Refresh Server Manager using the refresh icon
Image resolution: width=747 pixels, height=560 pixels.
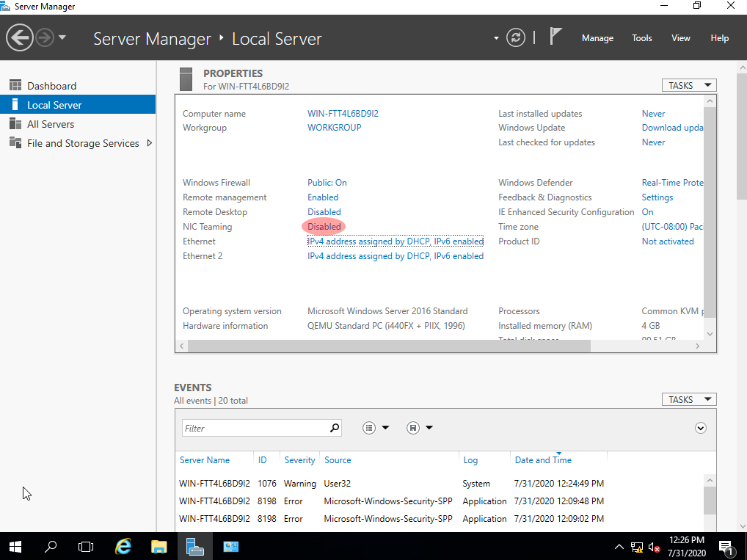[x=515, y=37]
